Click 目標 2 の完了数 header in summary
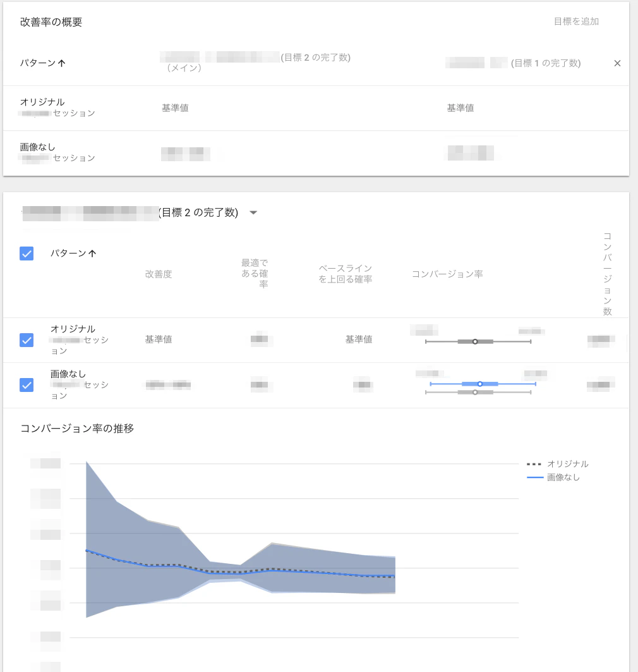This screenshot has height=672, width=638. tap(316, 58)
